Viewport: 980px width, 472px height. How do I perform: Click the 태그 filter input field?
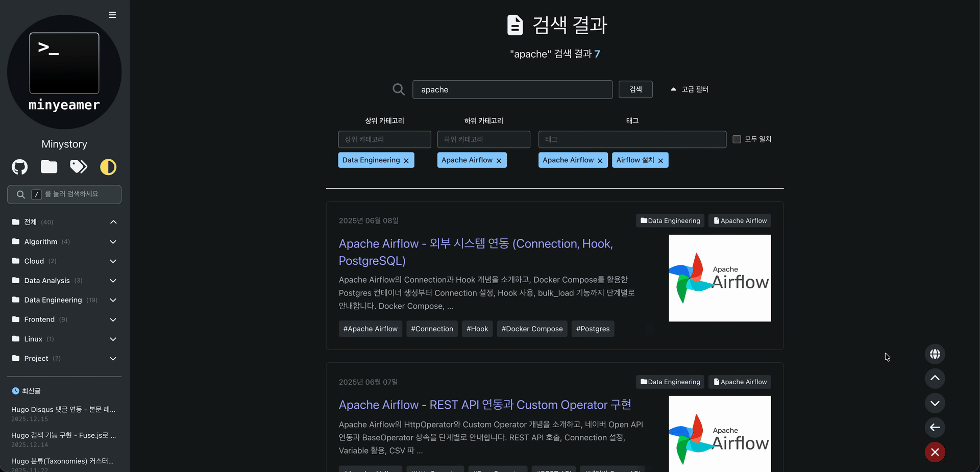tap(632, 139)
